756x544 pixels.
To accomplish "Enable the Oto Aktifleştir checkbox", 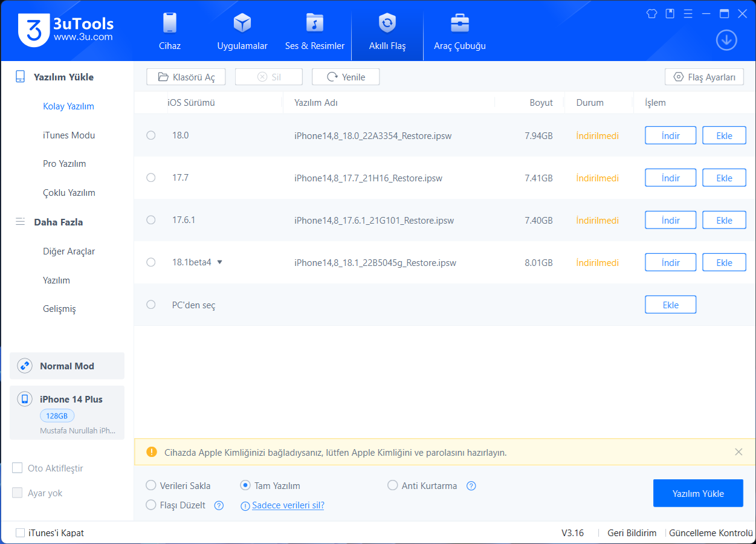I will pos(18,468).
